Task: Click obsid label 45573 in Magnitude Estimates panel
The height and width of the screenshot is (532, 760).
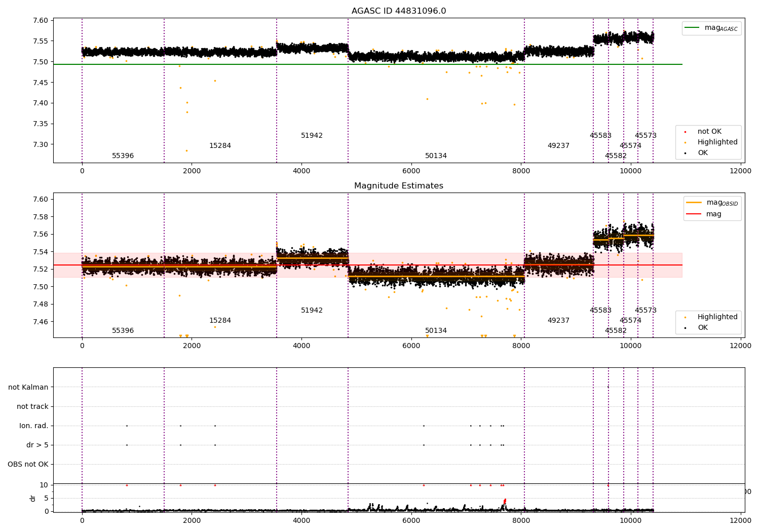Action: [x=645, y=311]
